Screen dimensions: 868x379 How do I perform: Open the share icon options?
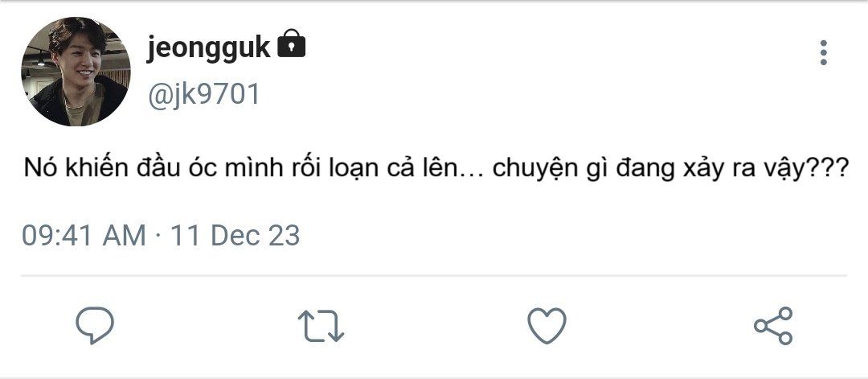tap(773, 326)
